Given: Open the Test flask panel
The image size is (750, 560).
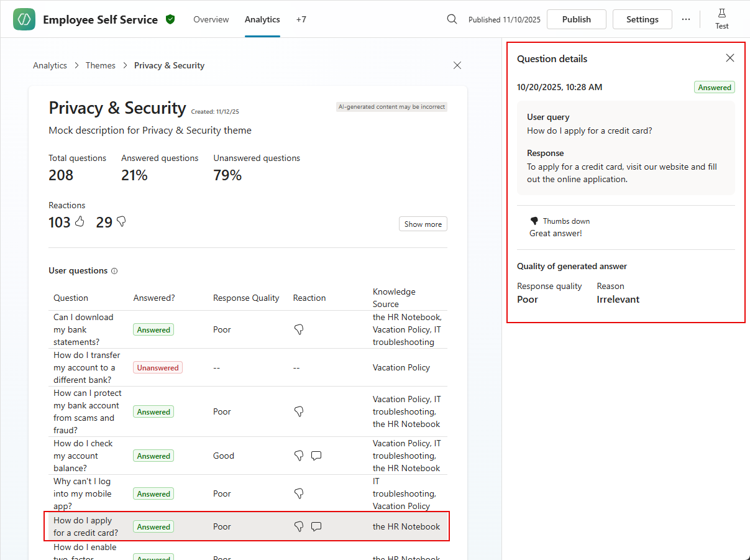Looking at the screenshot, I should tap(721, 19).
